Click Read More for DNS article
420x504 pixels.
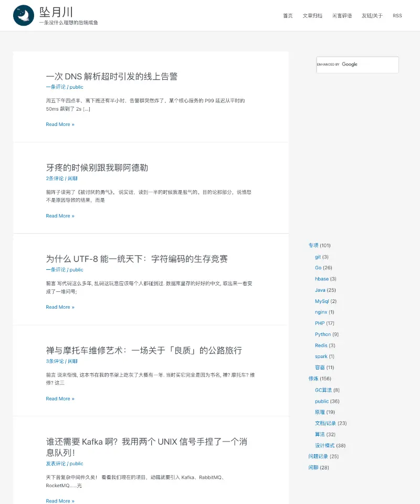click(60, 124)
